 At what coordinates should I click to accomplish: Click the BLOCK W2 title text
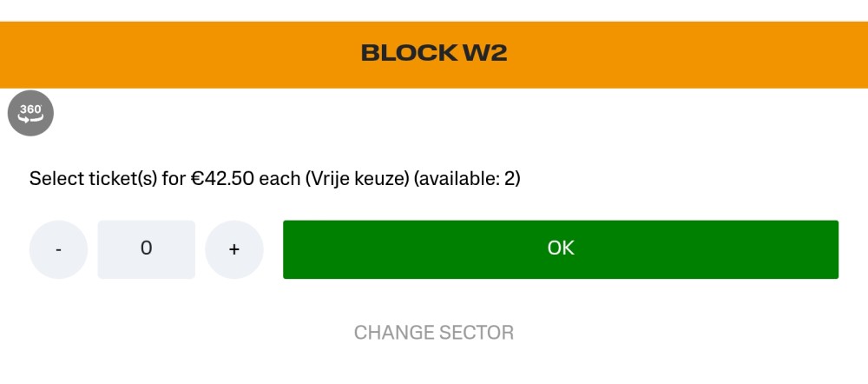tap(434, 53)
